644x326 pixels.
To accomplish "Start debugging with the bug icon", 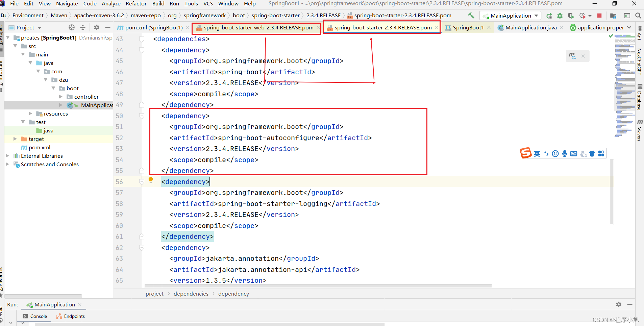I will tap(560, 16).
